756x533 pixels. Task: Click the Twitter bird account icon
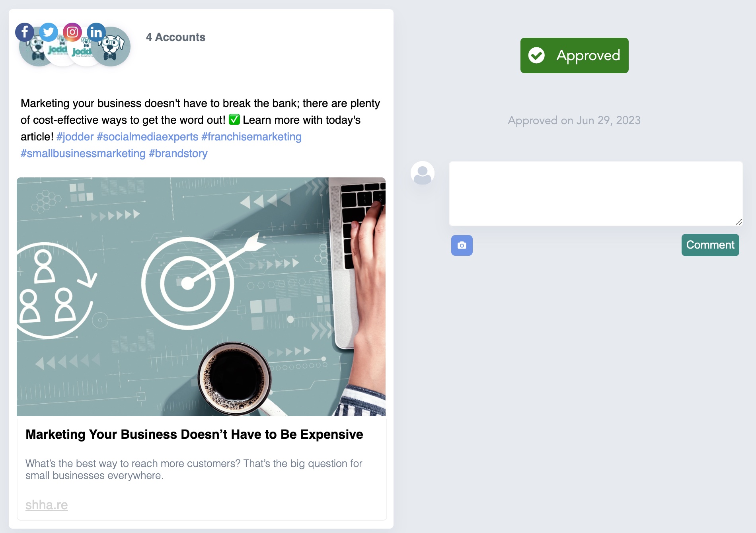click(49, 32)
